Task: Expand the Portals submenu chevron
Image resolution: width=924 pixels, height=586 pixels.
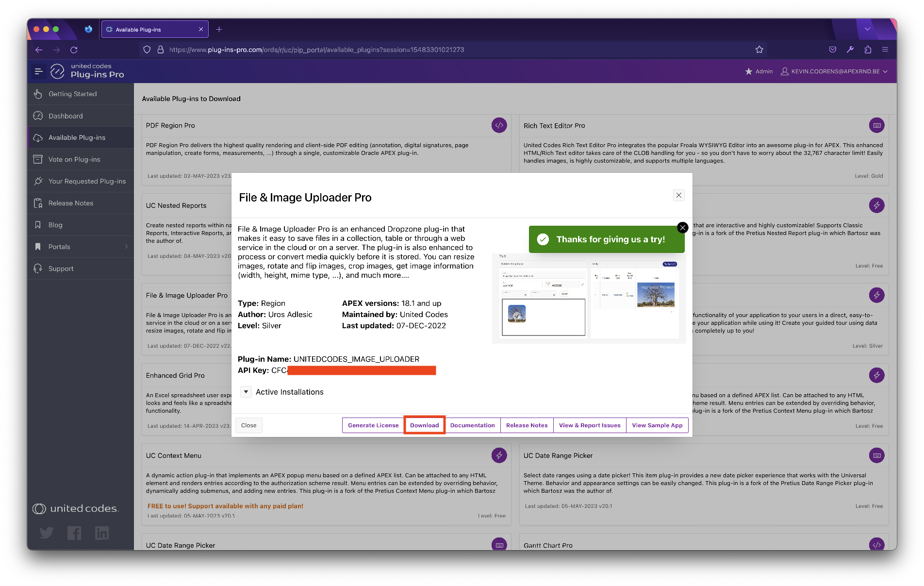Action: [x=126, y=247]
